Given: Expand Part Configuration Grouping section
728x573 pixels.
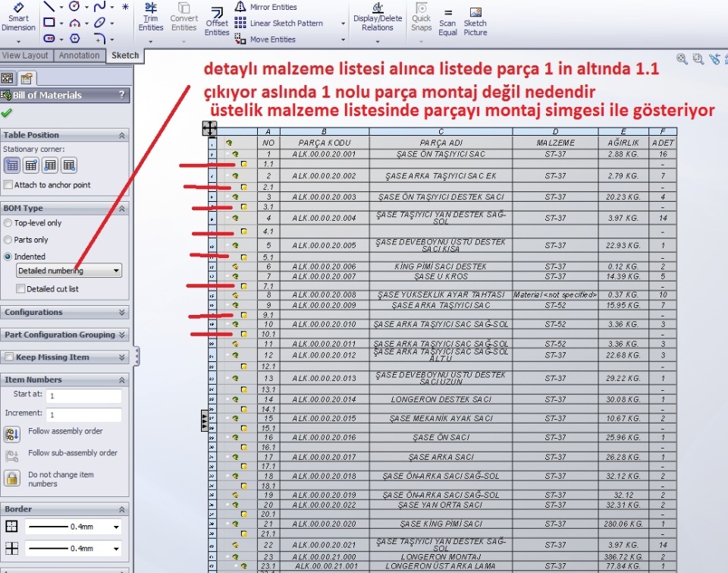Looking at the screenshot, I should point(121,335).
